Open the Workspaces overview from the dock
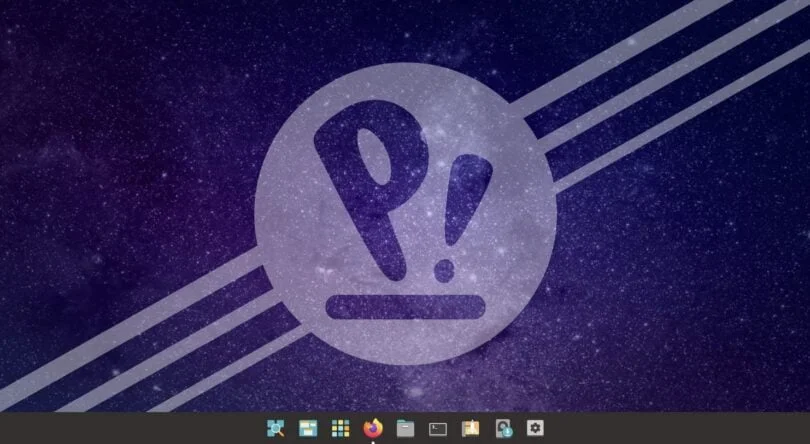Viewport: 810px width, 444px height. point(308,428)
